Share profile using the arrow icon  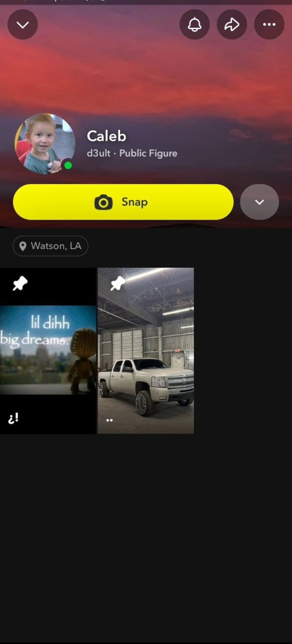click(x=232, y=24)
